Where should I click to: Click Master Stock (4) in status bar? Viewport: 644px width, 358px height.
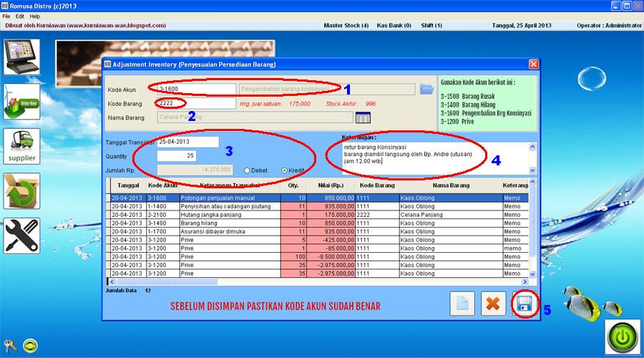(346, 26)
